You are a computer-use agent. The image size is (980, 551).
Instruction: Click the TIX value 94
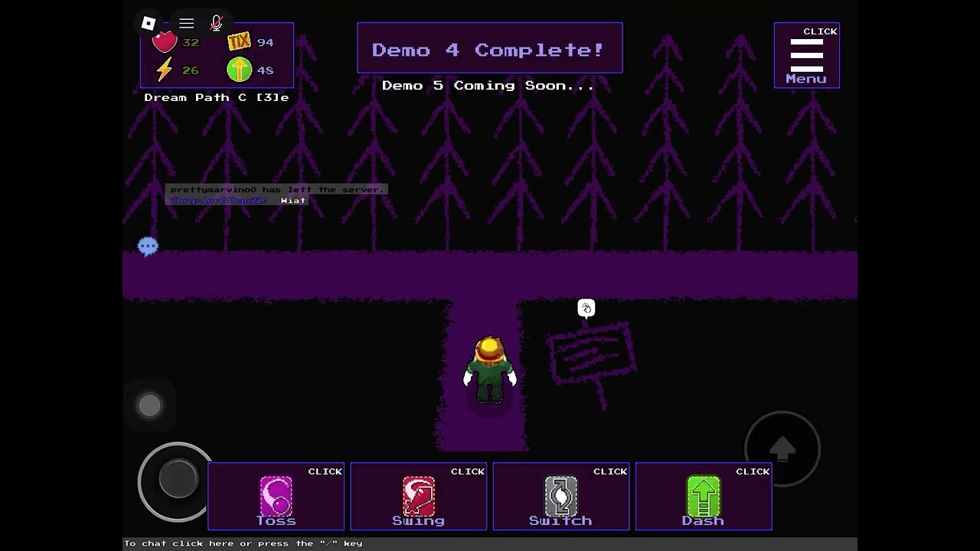click(266, 43)
